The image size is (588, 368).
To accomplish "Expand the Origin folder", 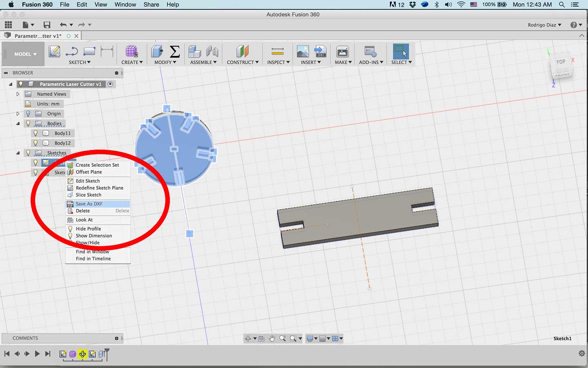I will tap(18, 114).
